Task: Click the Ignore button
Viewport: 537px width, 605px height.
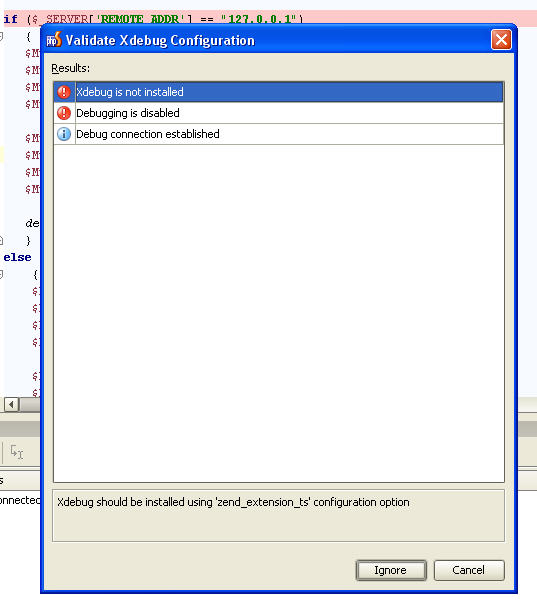Action: (391, 570)
